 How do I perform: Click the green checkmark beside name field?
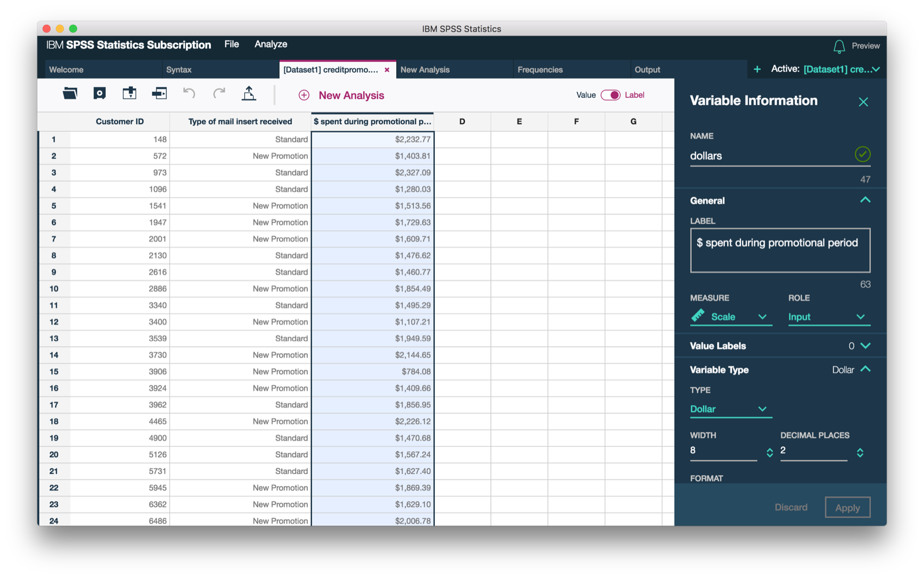(862, 154)
